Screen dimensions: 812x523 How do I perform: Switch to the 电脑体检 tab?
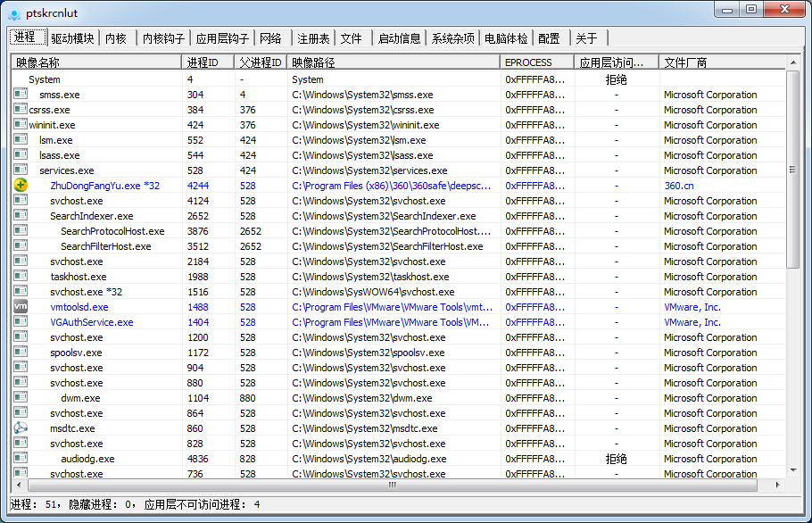(x=506, y=38)
